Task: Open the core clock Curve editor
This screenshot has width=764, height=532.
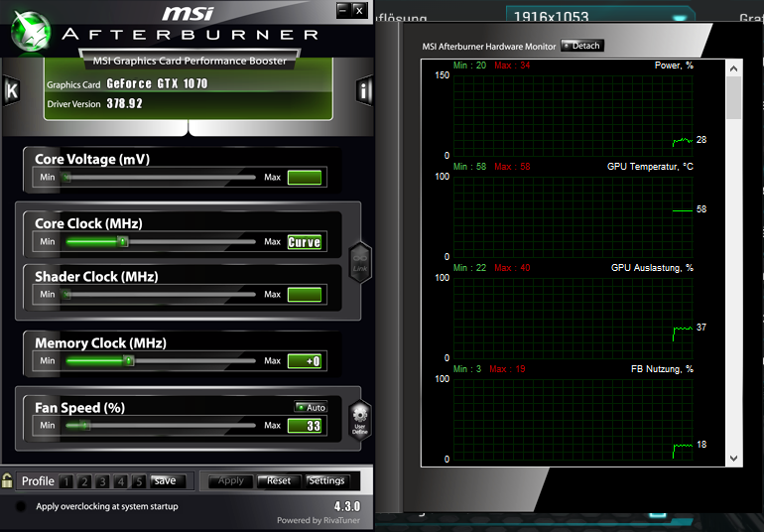Action: [x=304, y=242]
